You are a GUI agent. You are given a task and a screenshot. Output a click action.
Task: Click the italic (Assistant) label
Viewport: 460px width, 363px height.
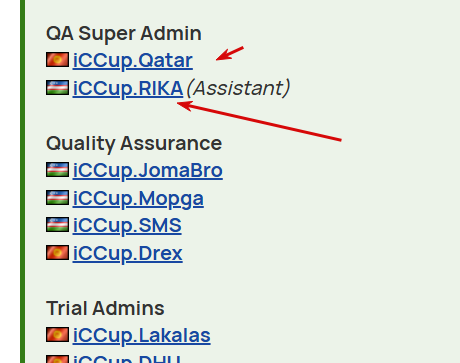point(238,88)
